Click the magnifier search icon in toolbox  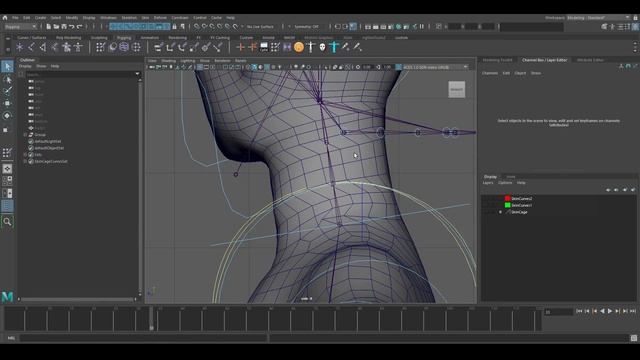click(7, 222)
